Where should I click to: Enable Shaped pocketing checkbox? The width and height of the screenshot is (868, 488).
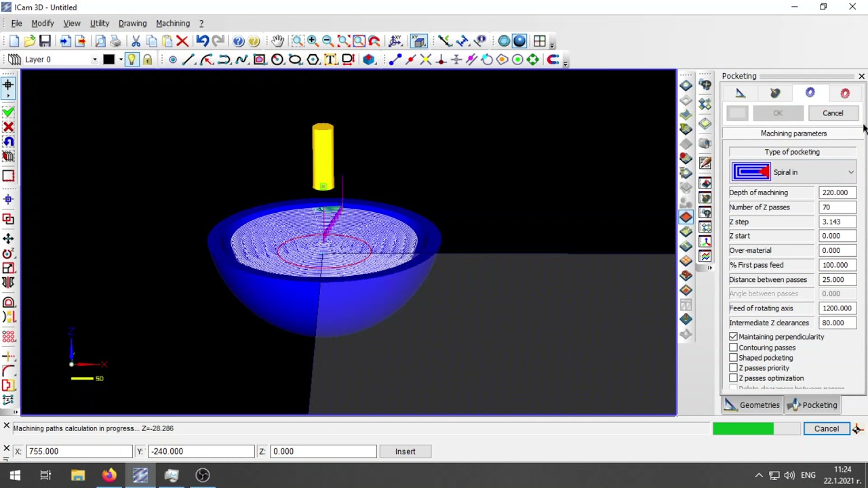(x=733, y=358)
